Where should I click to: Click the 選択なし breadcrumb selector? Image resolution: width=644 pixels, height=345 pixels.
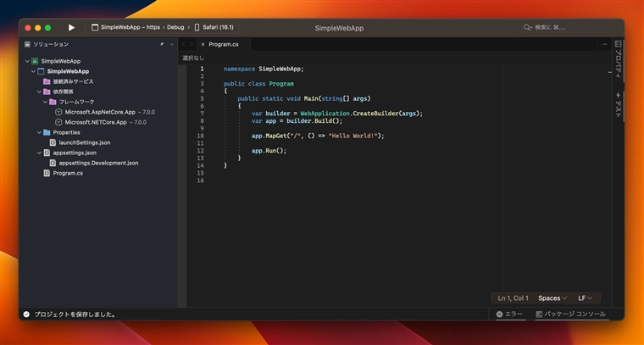(x=193, y=58)
